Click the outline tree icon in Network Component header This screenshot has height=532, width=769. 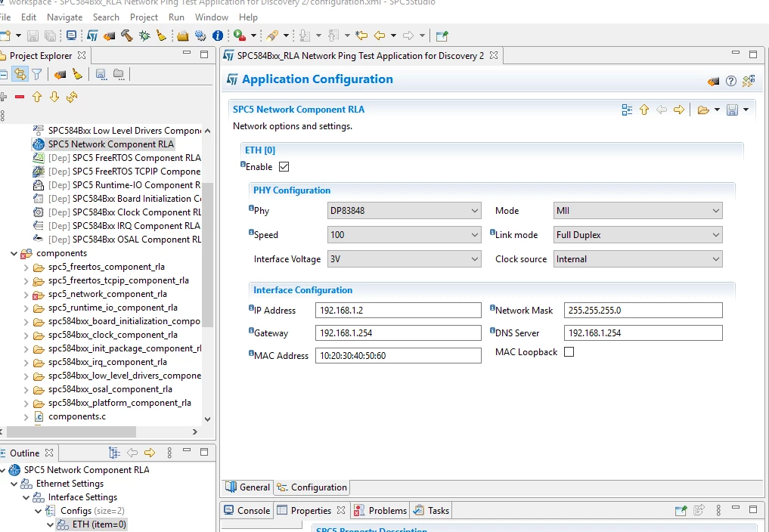point(627,110)
